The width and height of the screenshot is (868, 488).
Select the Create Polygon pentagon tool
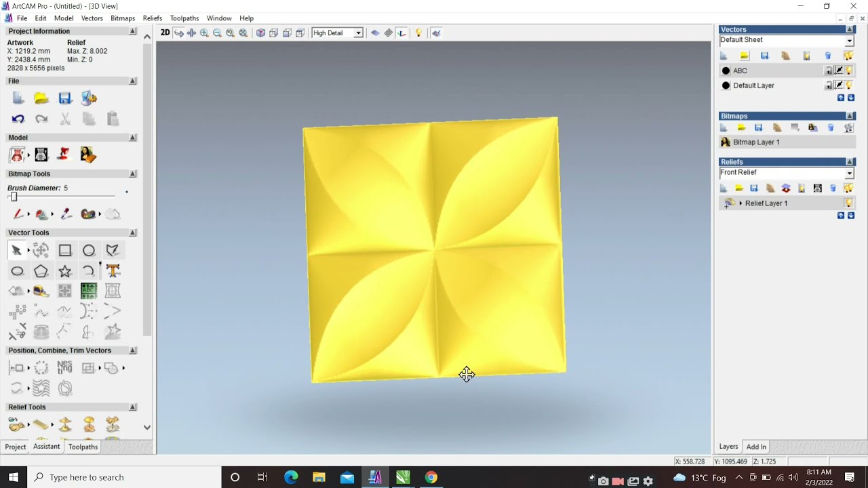tap(41, 271)
